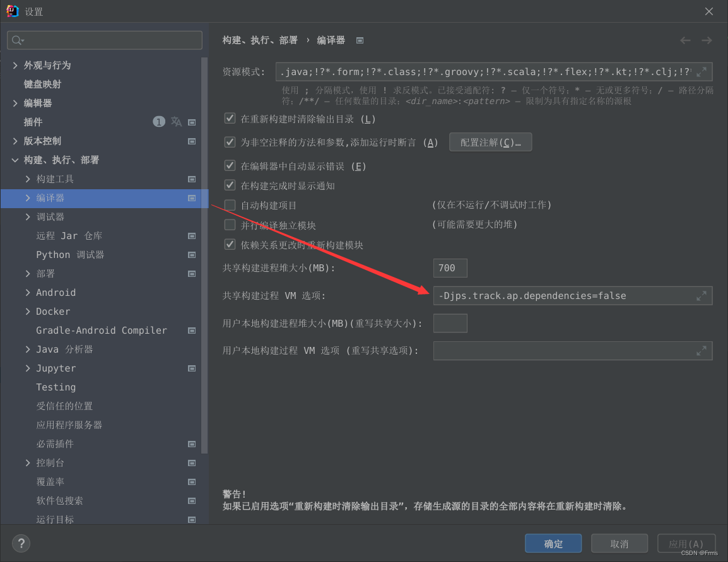Click the back navigation arrow in breadcrumb bar

click(685, 40)
